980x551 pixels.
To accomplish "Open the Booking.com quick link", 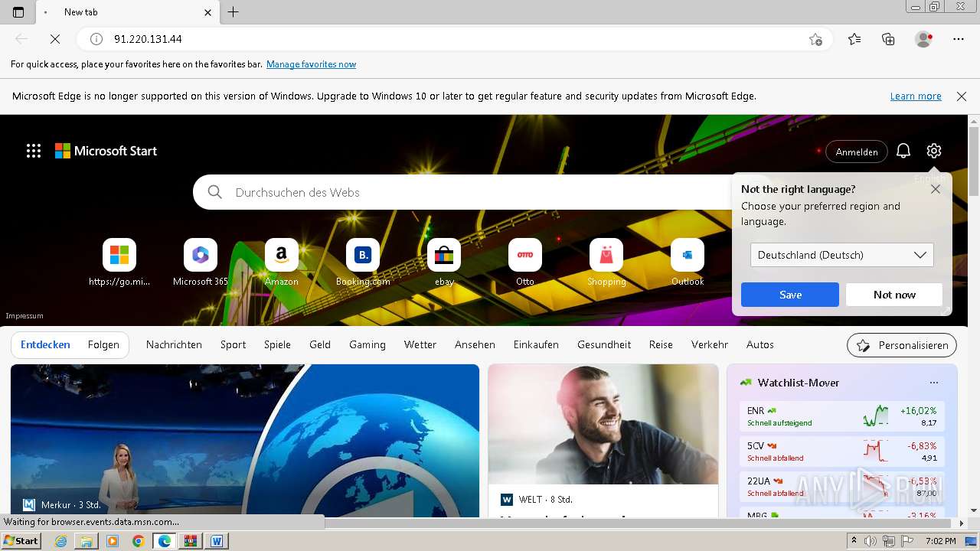I will point(363,262).
